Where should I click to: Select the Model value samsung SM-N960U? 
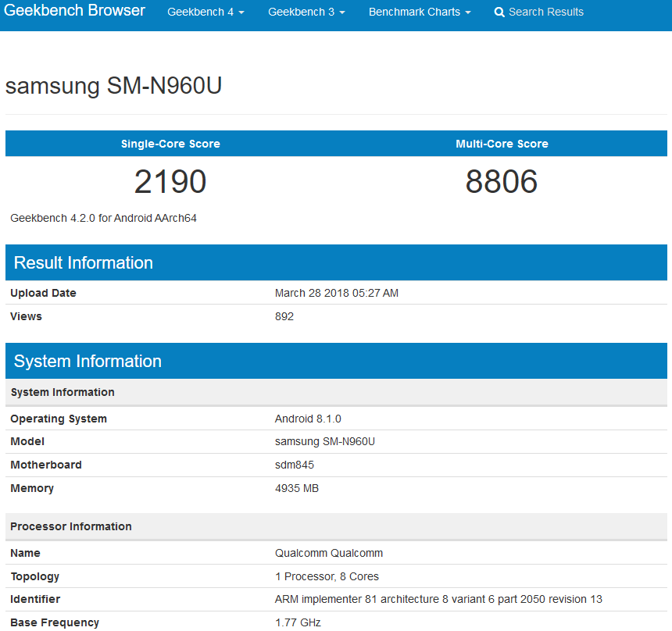325,442
